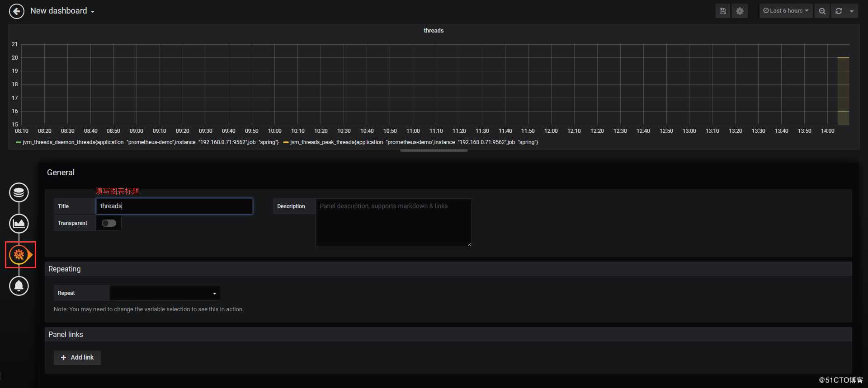The image size is (868, 388).
Task: Open the Queries database tab icon
Action: tap(19, 192)
